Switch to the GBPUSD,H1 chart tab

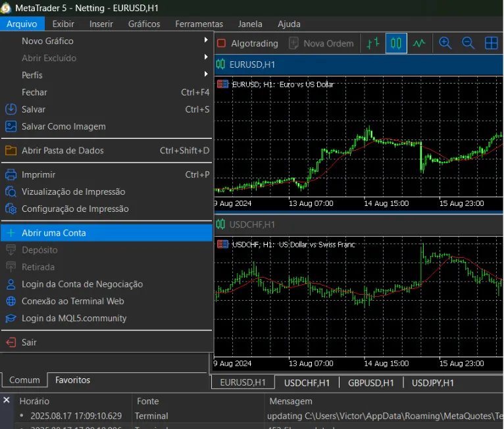371,383
